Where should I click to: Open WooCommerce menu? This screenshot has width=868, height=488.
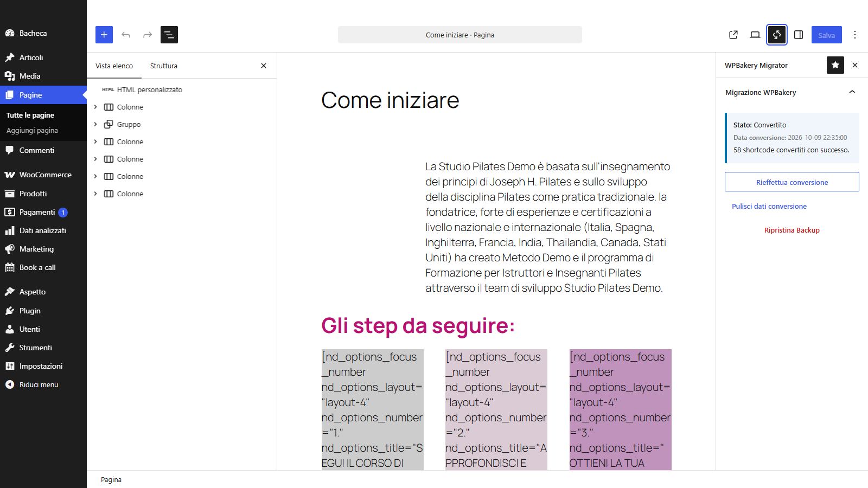[x=43, y=175]
